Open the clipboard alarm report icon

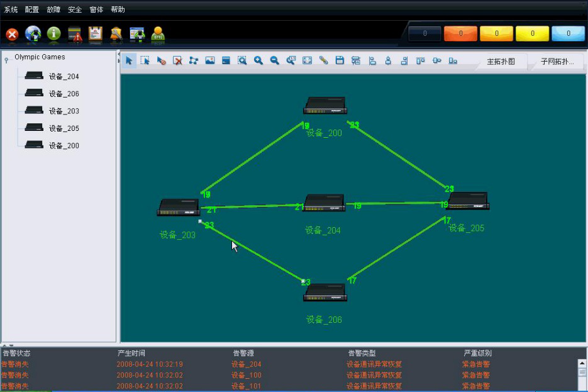(95, 34)
